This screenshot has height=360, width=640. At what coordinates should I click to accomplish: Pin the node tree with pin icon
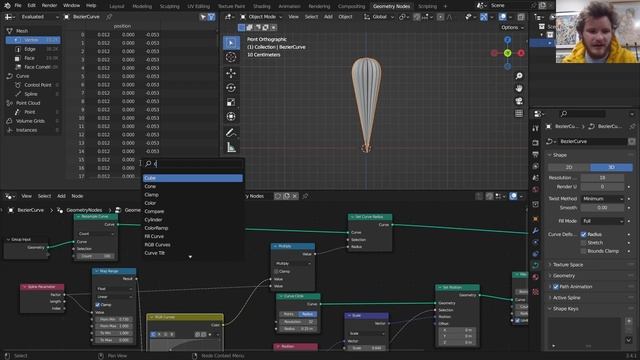click(x=305, y=196)
